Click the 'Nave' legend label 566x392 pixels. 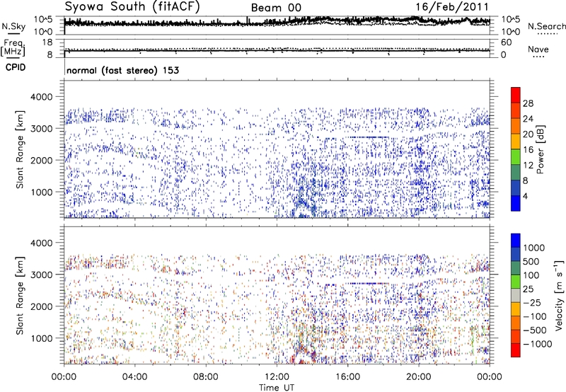(538, 49)
